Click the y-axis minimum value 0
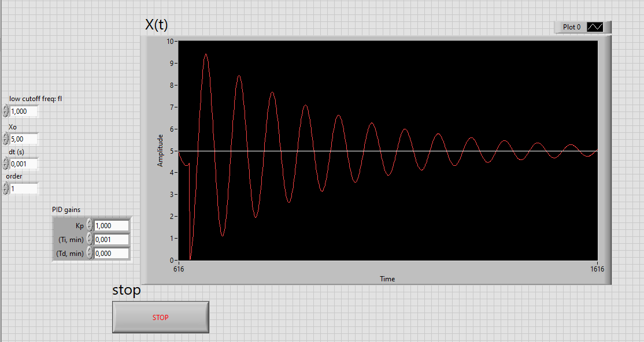This screenshot has width=644, height=342. pyautogui.click(x=172, y=261)
